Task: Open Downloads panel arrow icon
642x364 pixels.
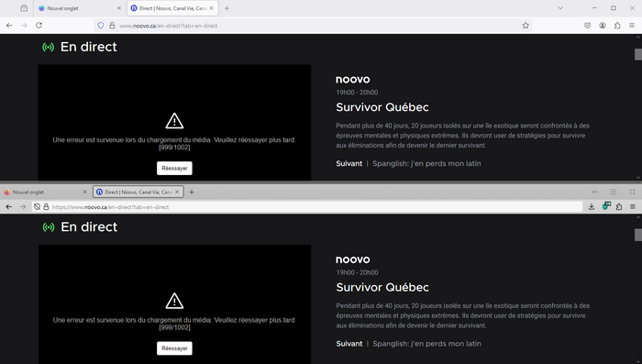Action: [592, 207]
